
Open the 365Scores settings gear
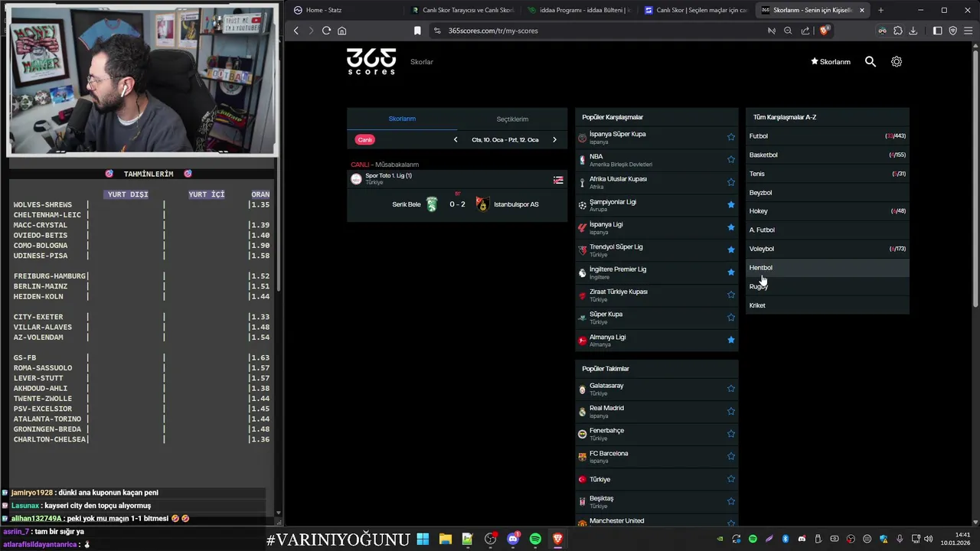point(897,61)
